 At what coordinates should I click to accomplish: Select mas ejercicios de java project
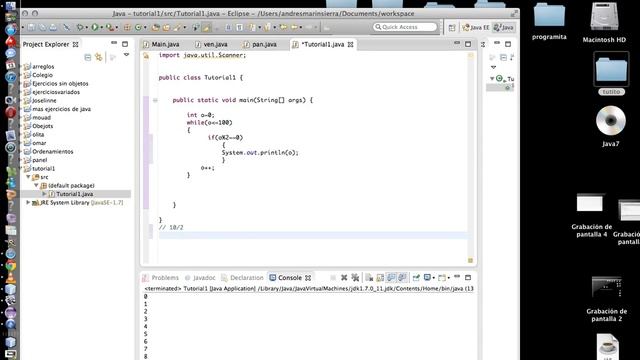pyautogui.click(x=57, y=109)
